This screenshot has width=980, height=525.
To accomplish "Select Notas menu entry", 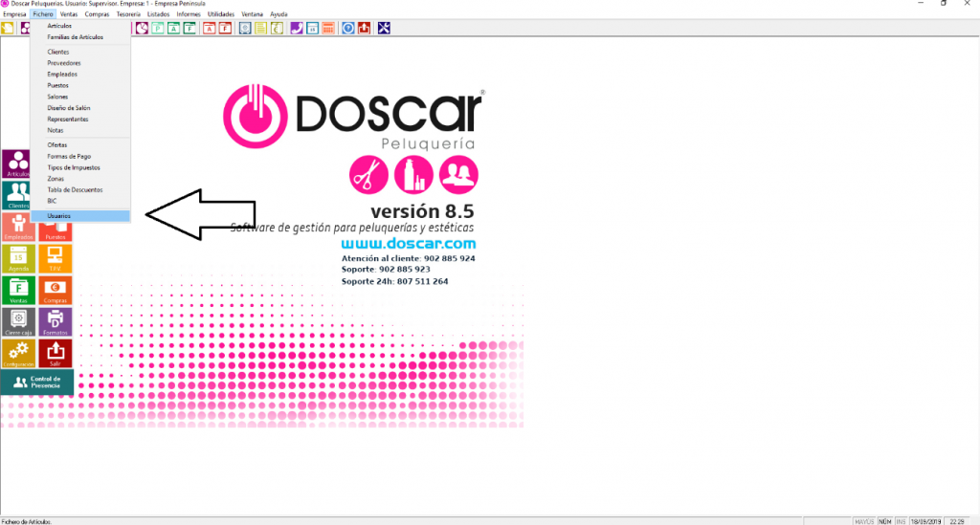I will (x=80, y=130).
